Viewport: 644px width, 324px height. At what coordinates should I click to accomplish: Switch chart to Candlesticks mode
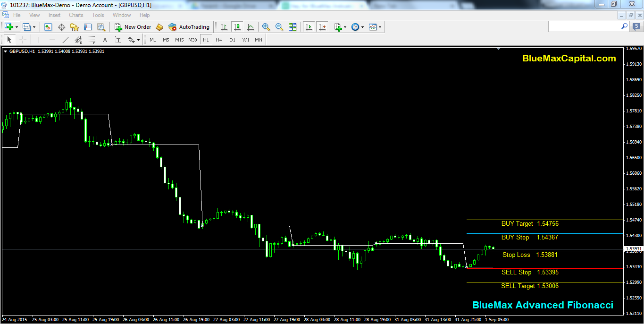point(237,27)
